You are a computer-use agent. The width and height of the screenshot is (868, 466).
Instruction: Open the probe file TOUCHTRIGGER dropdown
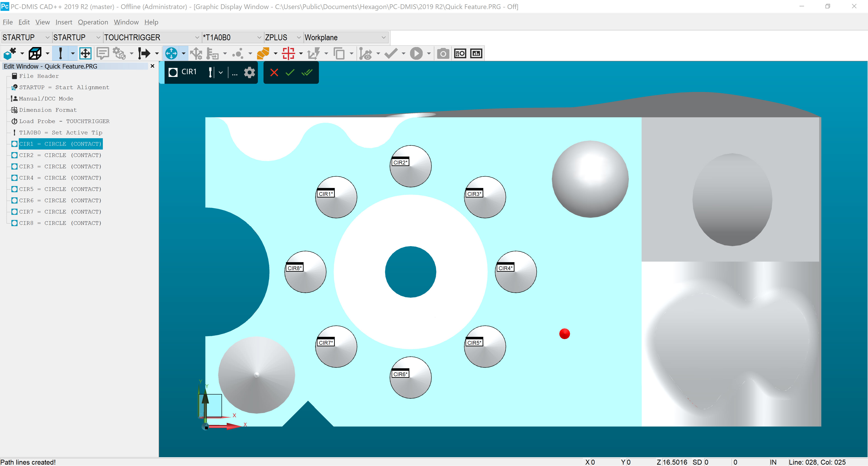(197, 37)
